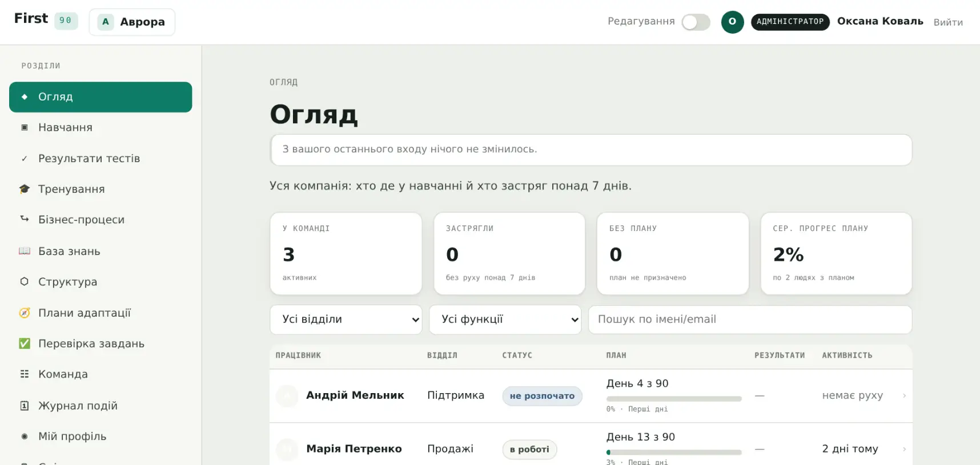This screenshot has width=980, height=465.
Task: Expand Андрій Мельник row chevron
Action: tap(904, 395)
